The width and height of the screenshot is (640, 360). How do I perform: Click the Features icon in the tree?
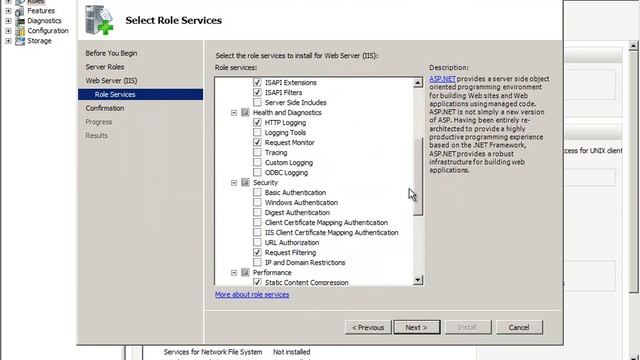20,11
